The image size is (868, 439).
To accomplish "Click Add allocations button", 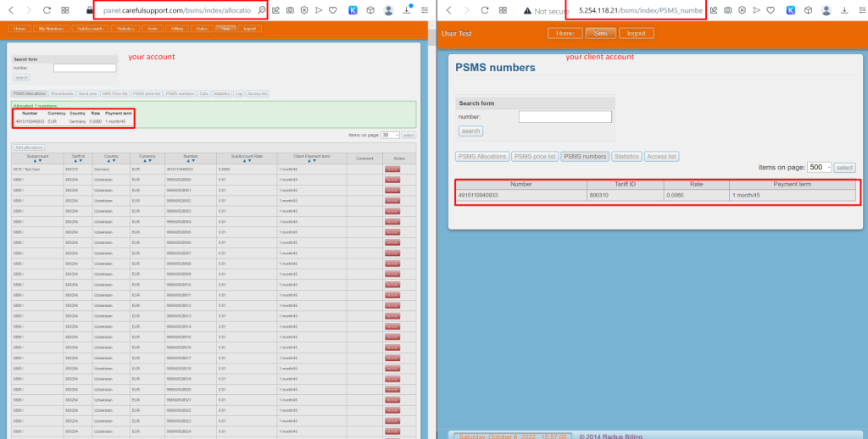I will click(30, 147).
